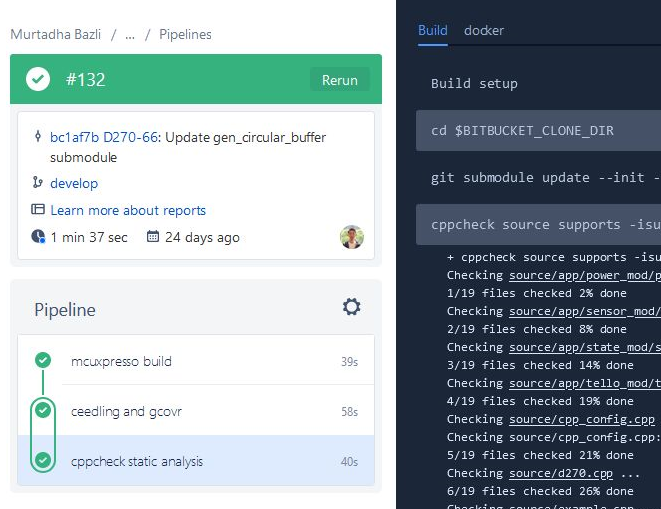Click success icon of mcuxpresso build
This screenshot has width=661, height=509.
pos(43,360)
